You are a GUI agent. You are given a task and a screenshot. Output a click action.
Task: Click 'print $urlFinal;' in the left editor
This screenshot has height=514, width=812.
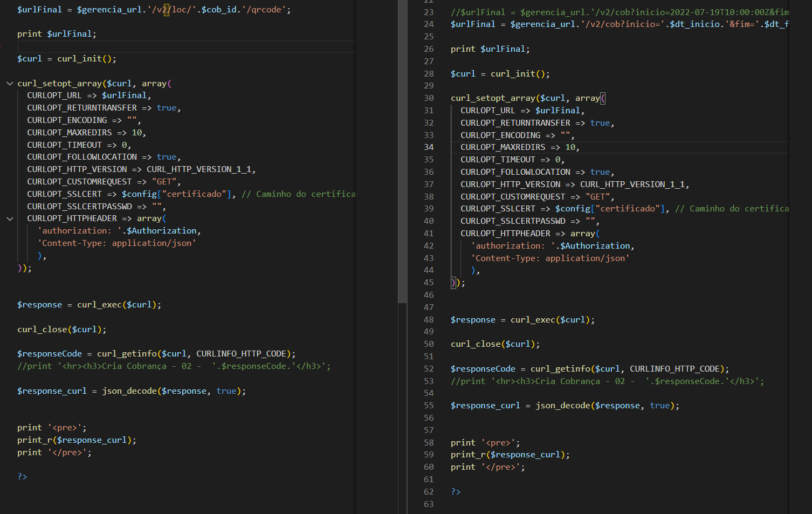[x=57, y=34]
